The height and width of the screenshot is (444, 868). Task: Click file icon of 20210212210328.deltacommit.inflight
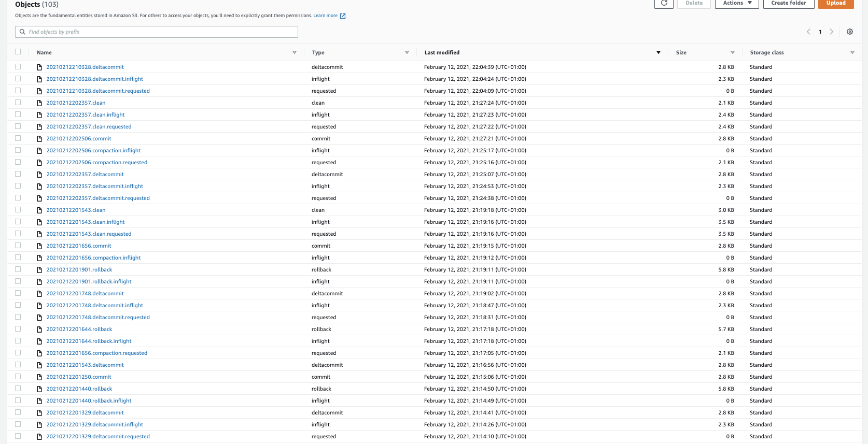click(x=39, y=79)
